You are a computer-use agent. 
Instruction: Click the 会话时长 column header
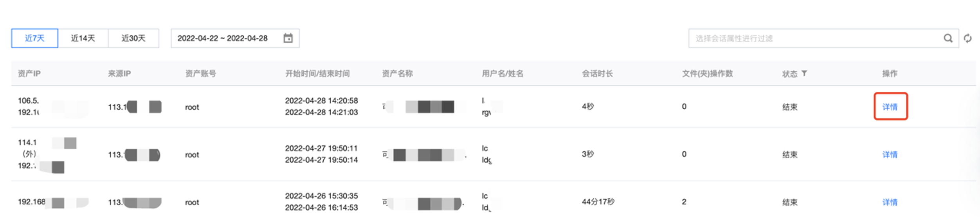tap(597, 73)
